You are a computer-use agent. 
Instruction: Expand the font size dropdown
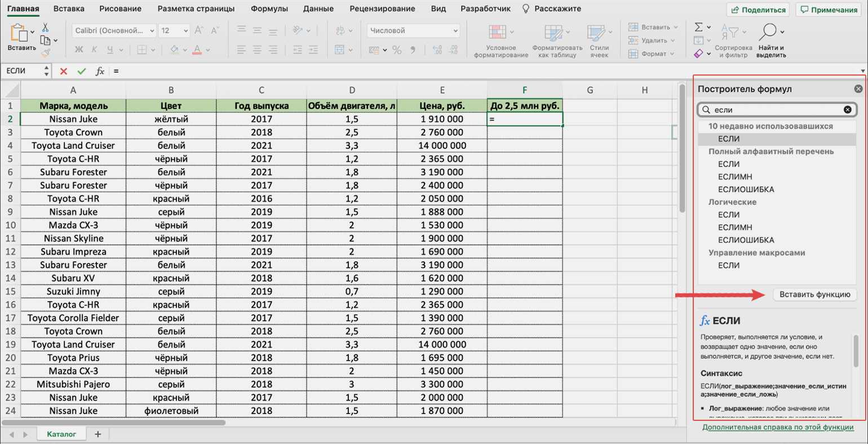pos(185,30)
